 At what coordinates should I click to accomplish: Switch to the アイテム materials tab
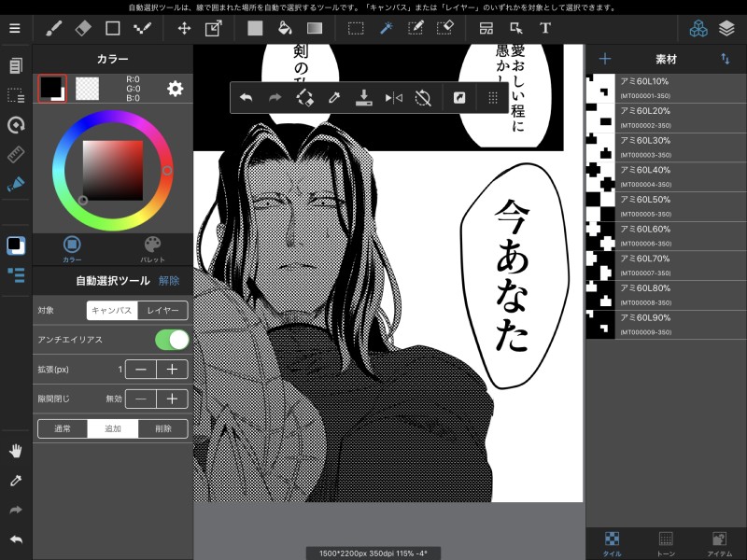[719, 544]
